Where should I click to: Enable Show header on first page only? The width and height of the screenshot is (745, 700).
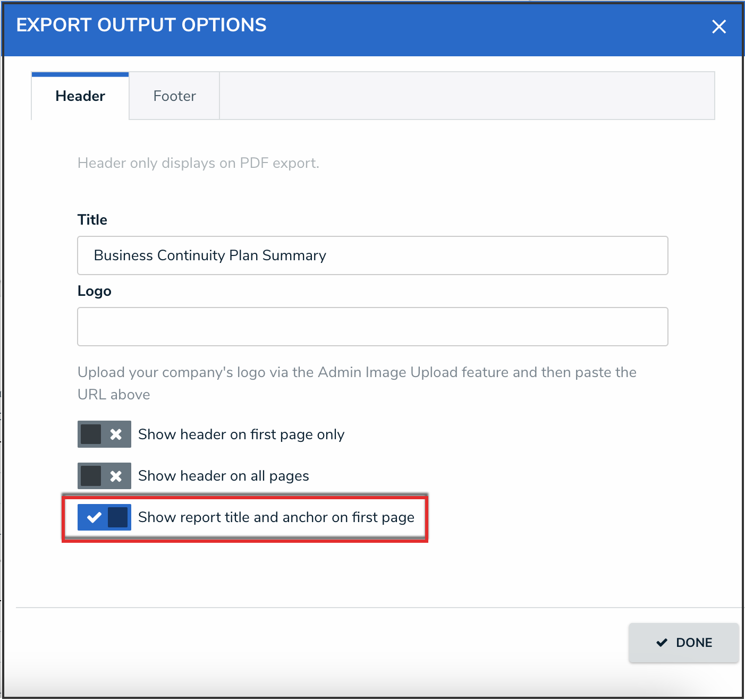point(104,434)
